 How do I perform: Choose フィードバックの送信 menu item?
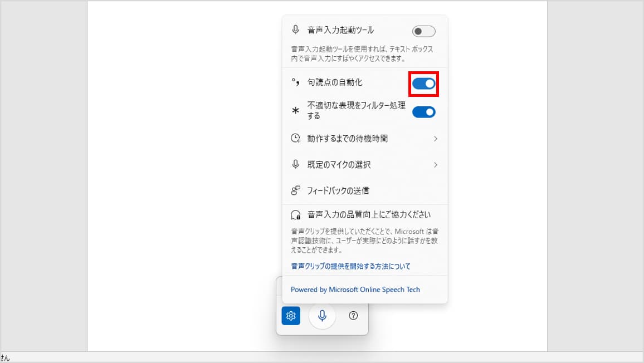[365, 190]
